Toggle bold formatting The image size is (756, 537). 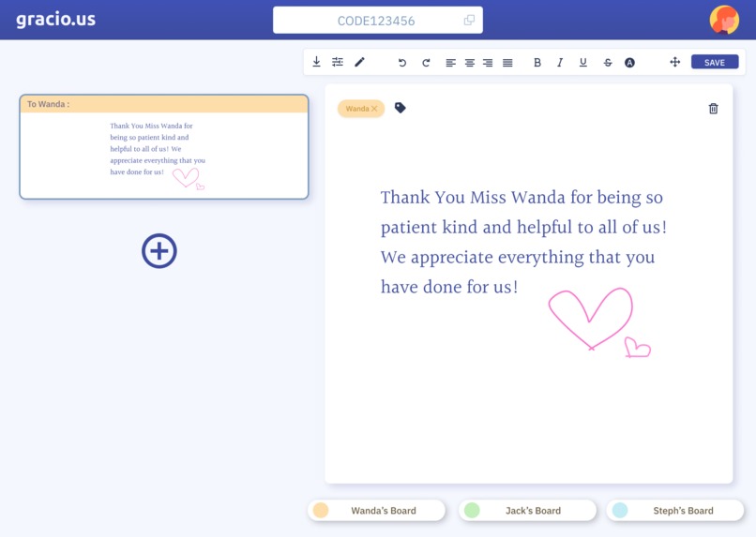tap(537, 63)
